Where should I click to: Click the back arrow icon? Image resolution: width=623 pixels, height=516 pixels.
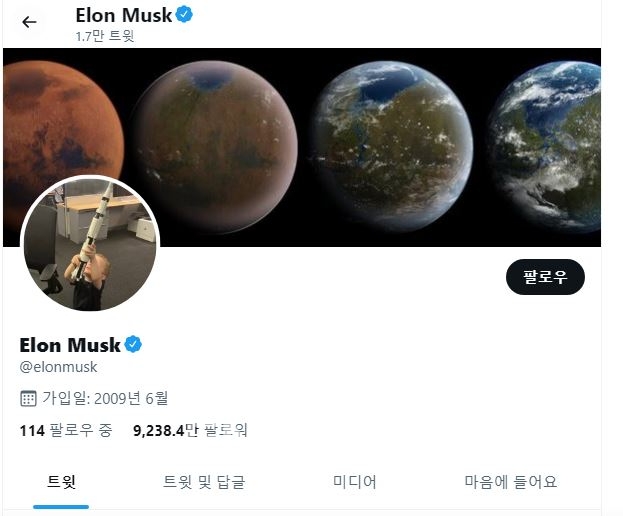pyautogui.click(x=29, y=22)
